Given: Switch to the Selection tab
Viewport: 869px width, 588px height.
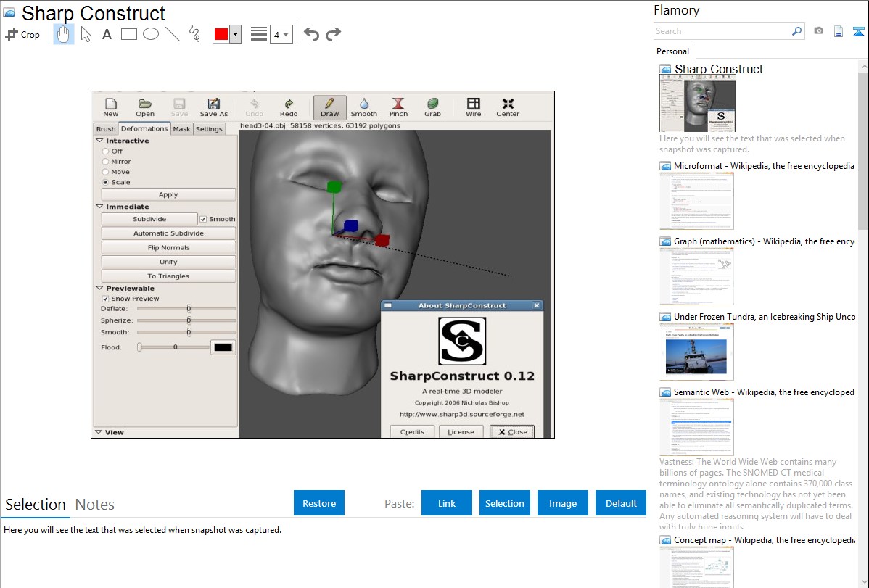Looking at the screenshot, I should [36, 505].
